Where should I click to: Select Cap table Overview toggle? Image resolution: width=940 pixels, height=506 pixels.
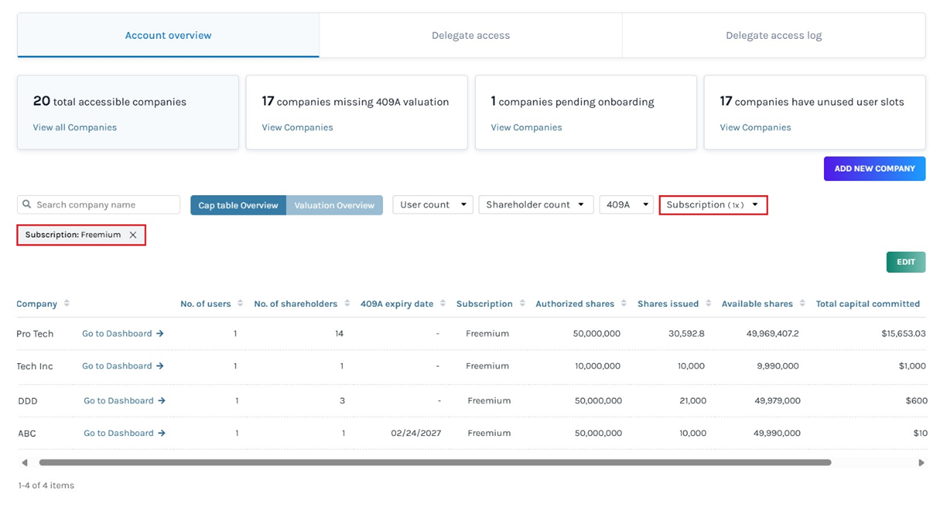pos(238,205)
